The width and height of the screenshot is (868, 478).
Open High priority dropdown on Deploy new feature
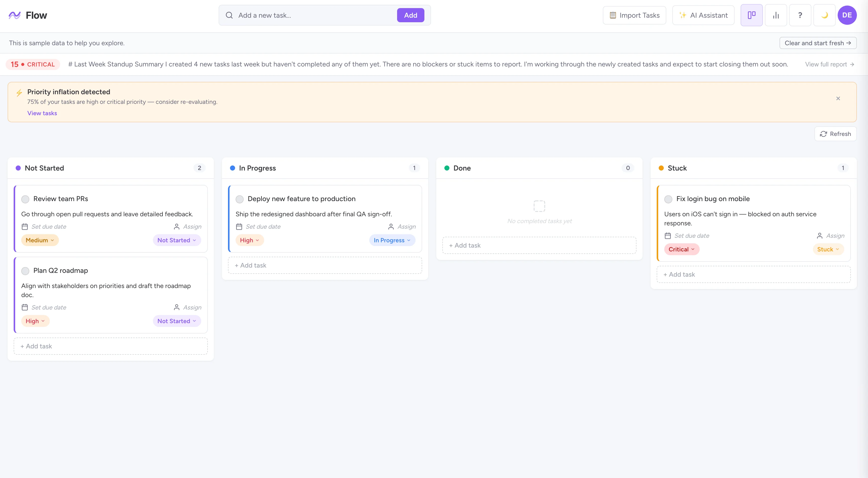click(x=250, y=240)
